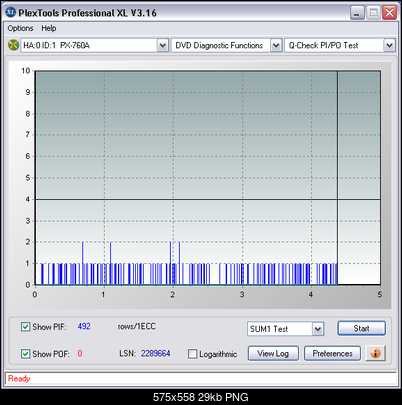
Task: Toggle the Show POF checkbox
Action: pos(25,354)
